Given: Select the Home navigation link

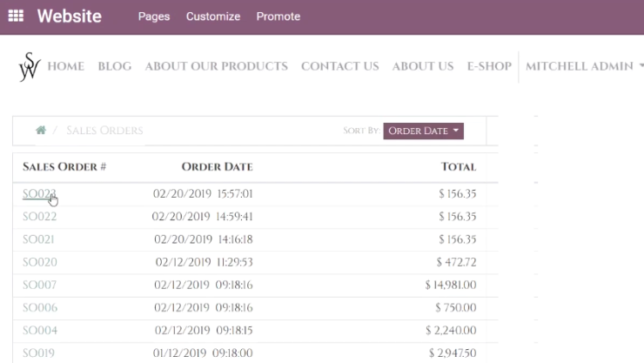Looking at the screenshot, I should tap(66, 66).
